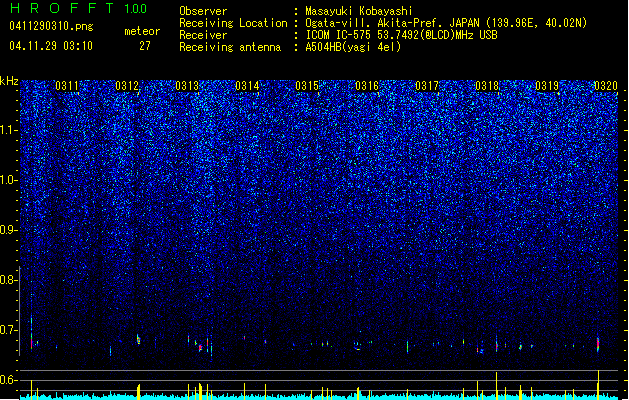Select the filename 0411290310.png
The height and width of the screenshot is (400, 629).
pyautogui.click(x=51, y=26)
